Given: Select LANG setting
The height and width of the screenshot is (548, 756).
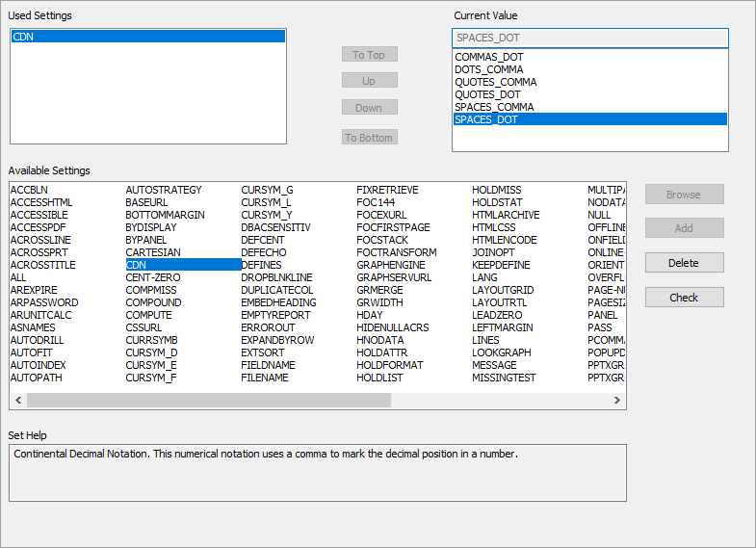Looking at the screenshot, I should 484,277.
